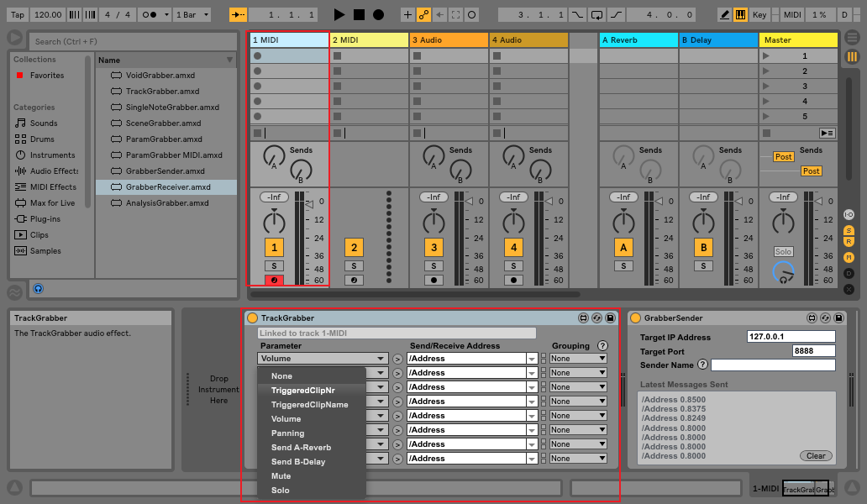Adjust Master preview volume blue knob
The image size is (867, 504).
[x=783, y=272]
